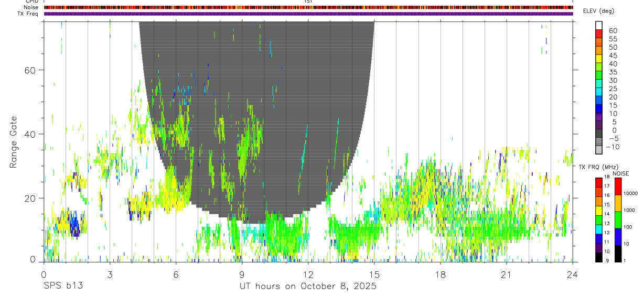
Task: Click the 30 label on ELEV color bar
Action: click(613, 80)
